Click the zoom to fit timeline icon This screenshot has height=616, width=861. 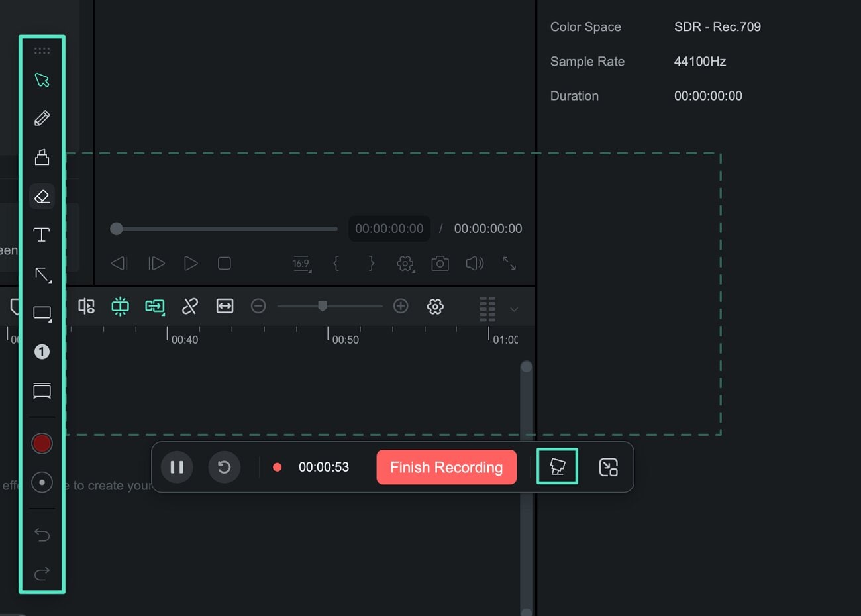(x=225, y=306)
